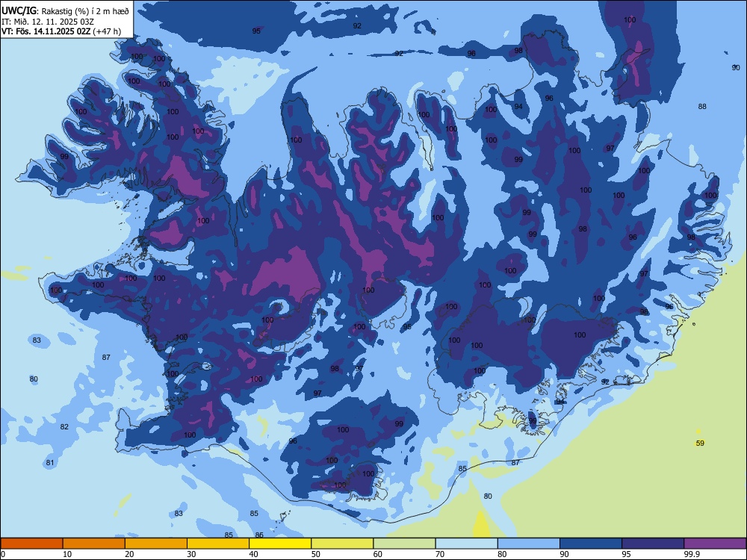Viewport: 747px width, 560px height.
Task: Click the light green 60–70 legend swatch
Action: (404, 544)
